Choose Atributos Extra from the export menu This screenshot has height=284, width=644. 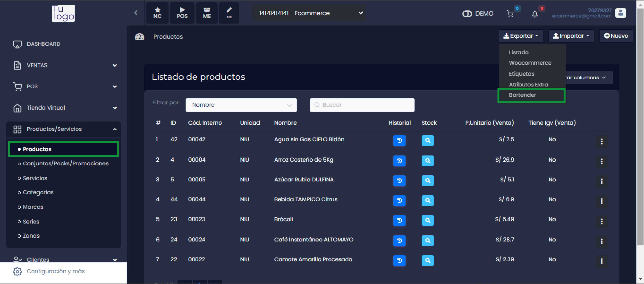coord(528,85)
